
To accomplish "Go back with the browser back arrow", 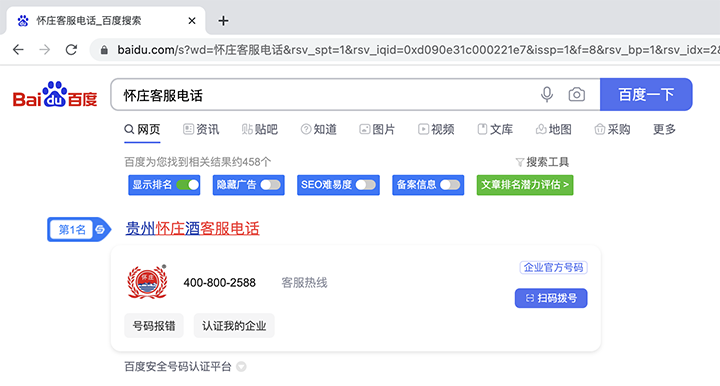I will coord(18,50).
